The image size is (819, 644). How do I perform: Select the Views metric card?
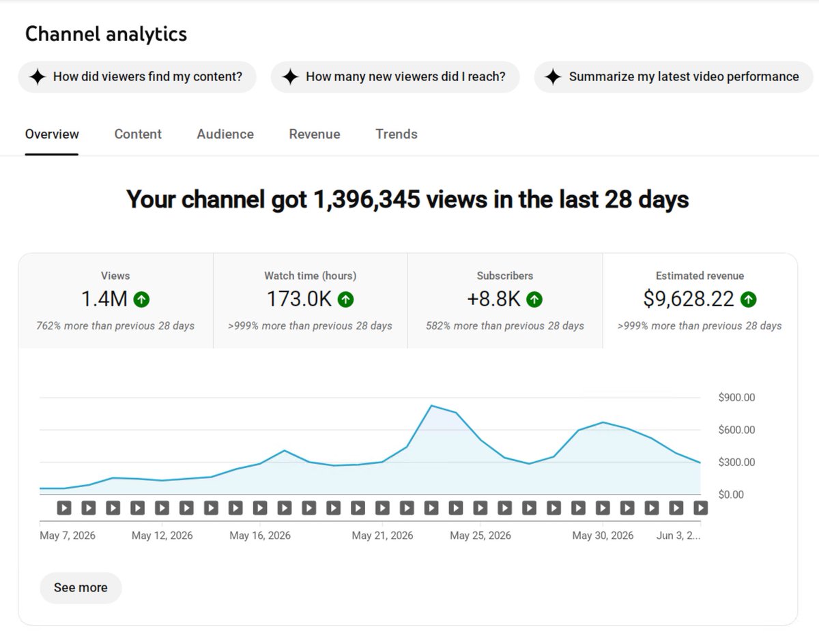click(x=116, y=301)
